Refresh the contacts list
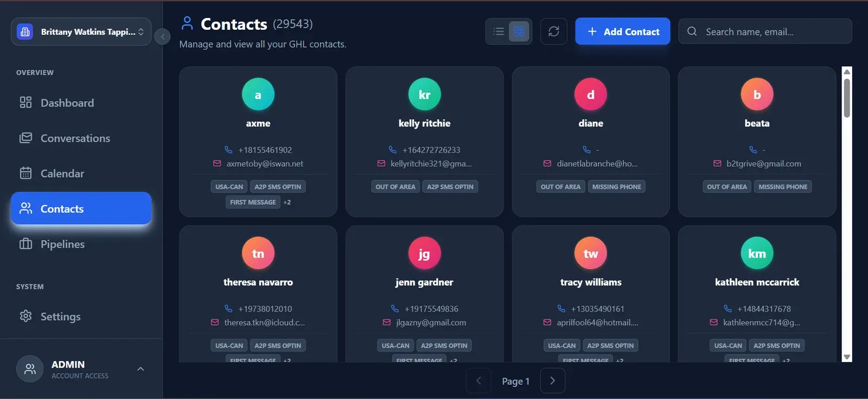The width and height of the screenshot is (868, 399). point(553,31)
